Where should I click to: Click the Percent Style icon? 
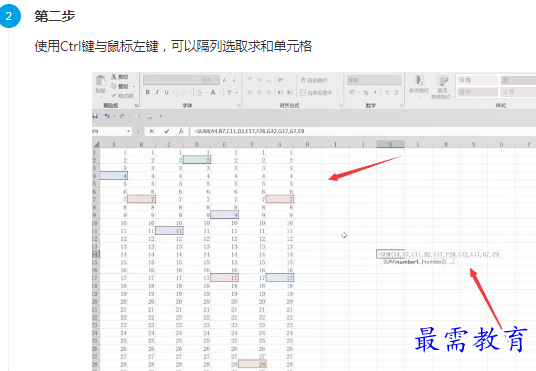point(366,92)
